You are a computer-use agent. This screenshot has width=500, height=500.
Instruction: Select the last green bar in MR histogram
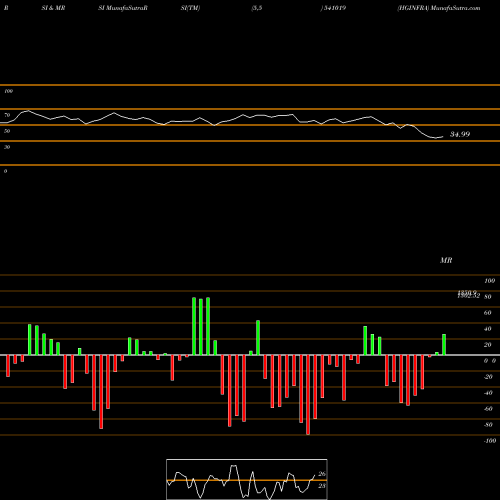click(444, 344)
